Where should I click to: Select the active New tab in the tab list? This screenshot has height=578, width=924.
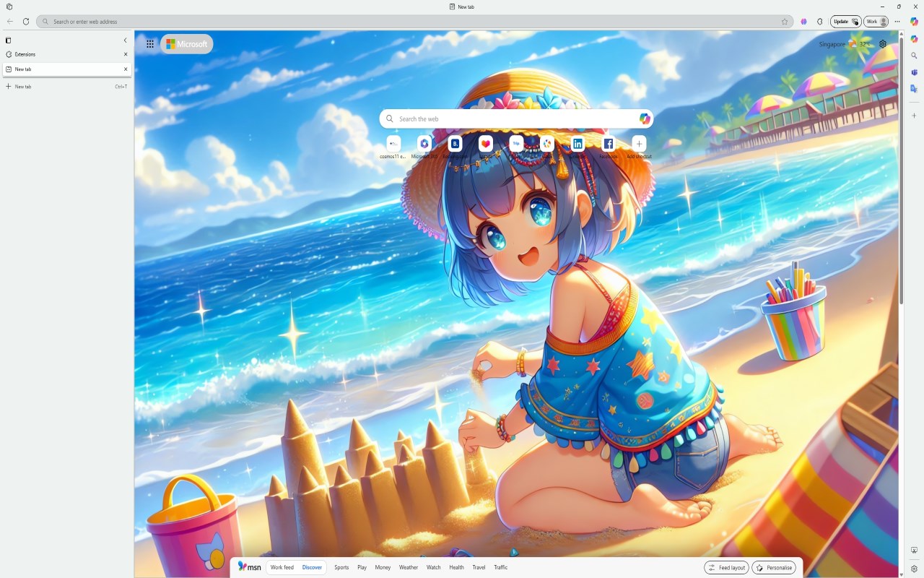coord(66,69)
